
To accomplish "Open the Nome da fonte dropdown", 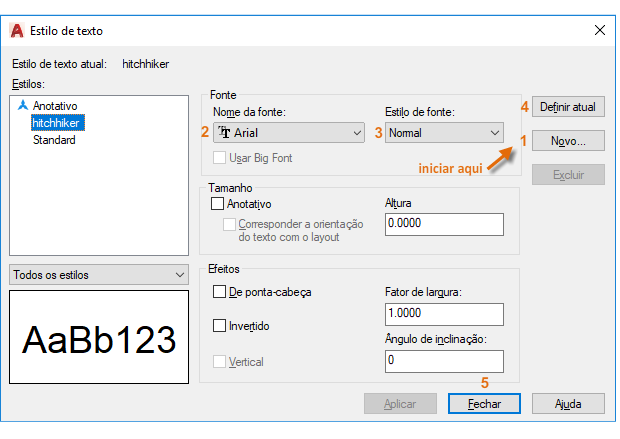I will pyautogui.click(x=289, y=132).
